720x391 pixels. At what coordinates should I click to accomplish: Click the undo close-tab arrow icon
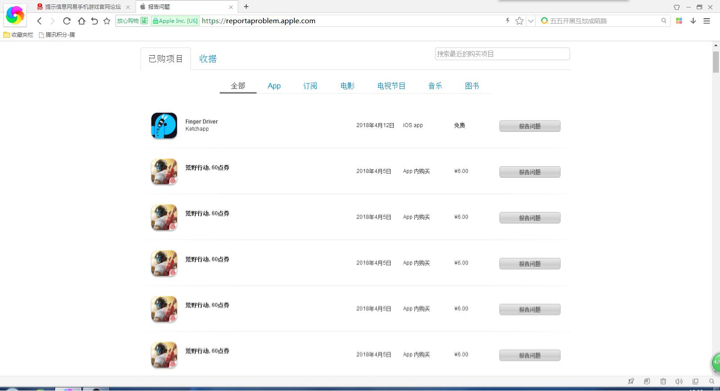[94, 21]
